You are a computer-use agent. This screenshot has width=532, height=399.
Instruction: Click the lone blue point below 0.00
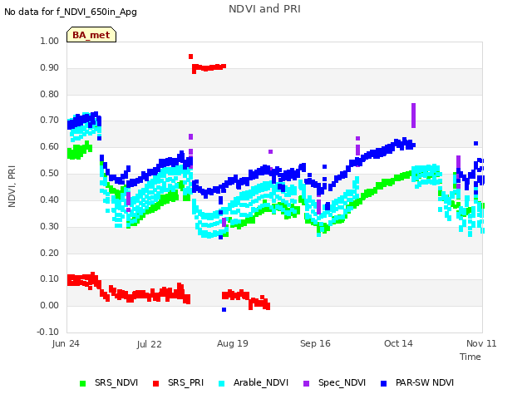[x=224, y=309]
